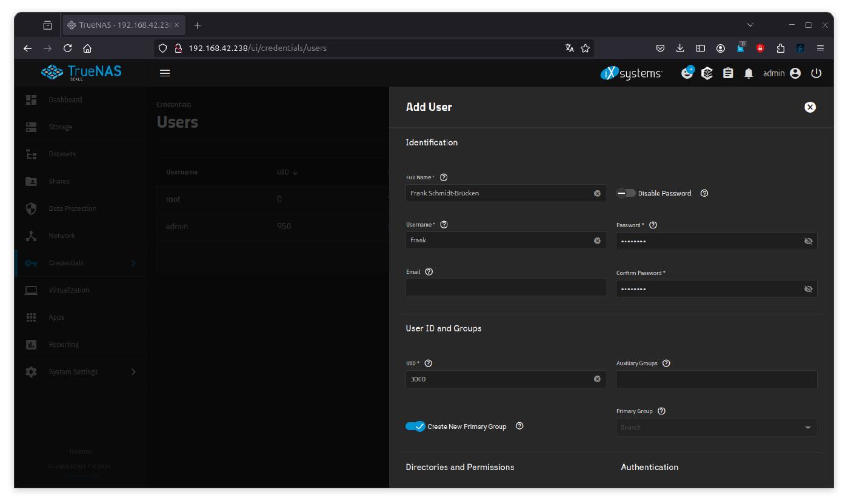Show the Password field contents
The width and height of the screenshot is (848, 504).
pos(808,241)
